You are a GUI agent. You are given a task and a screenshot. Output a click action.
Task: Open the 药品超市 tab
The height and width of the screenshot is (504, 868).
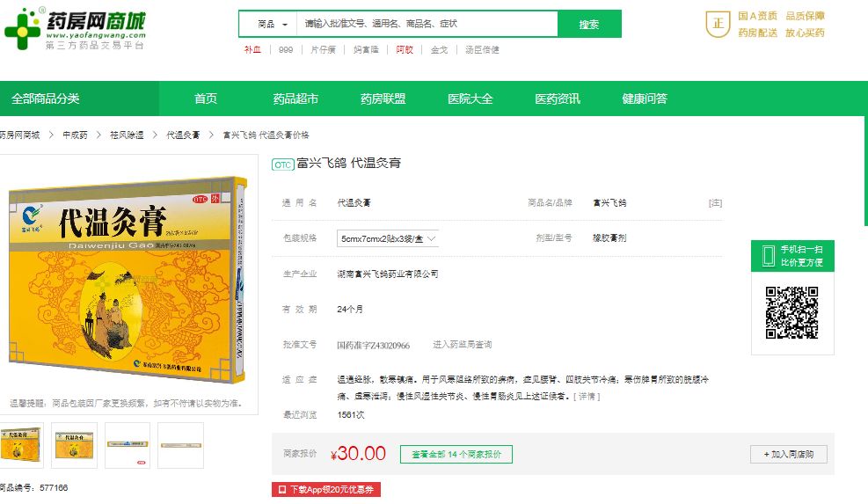coord(295,99)
